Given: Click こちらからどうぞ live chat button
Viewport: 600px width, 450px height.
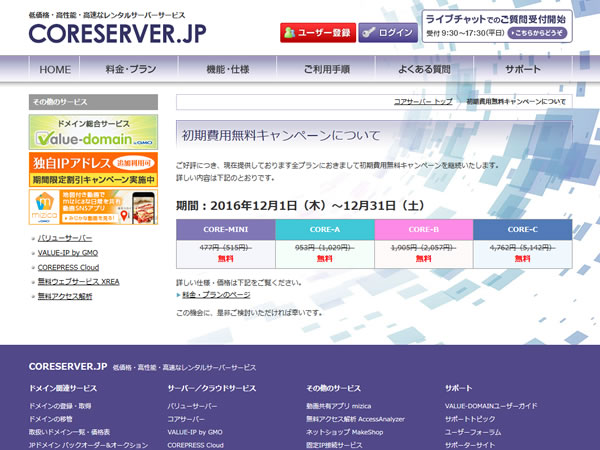Looking at the screenshot, I should point(537,33).
